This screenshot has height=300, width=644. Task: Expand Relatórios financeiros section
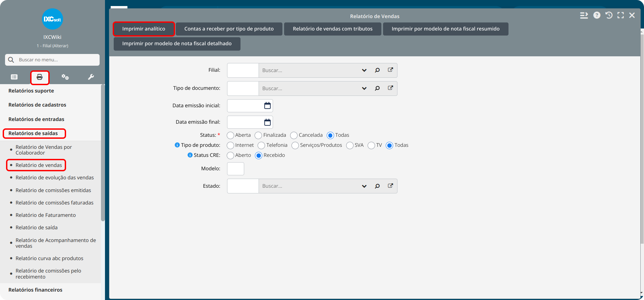(x=35, y=290)
